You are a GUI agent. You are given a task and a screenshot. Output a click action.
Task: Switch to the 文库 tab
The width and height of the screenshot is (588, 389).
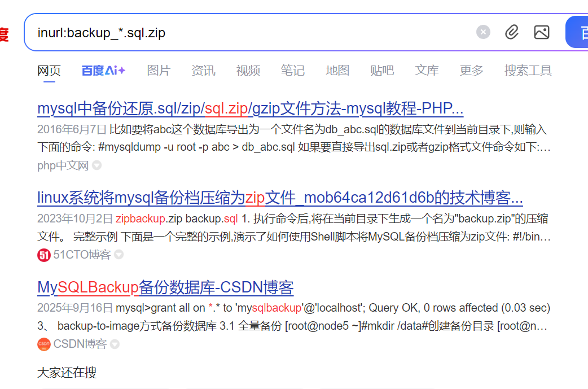(427, 71)
